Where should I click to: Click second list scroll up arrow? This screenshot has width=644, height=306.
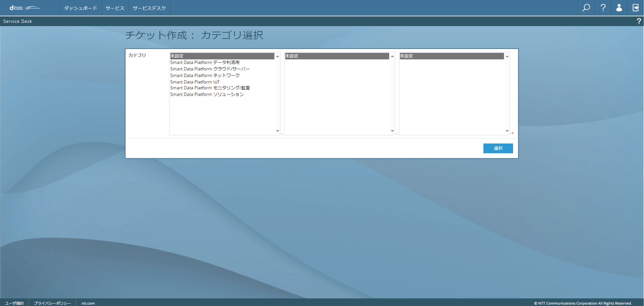[392, 56]
